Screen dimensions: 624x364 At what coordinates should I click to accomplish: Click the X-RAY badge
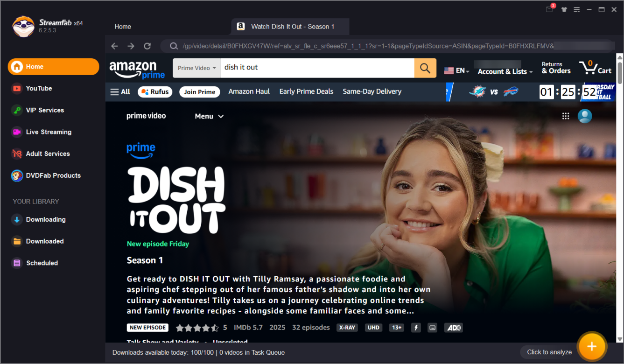(x=347, y=328)
